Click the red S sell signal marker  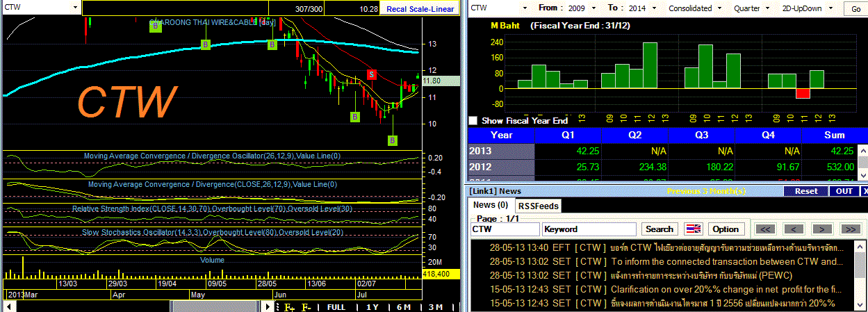pos(372,74)
